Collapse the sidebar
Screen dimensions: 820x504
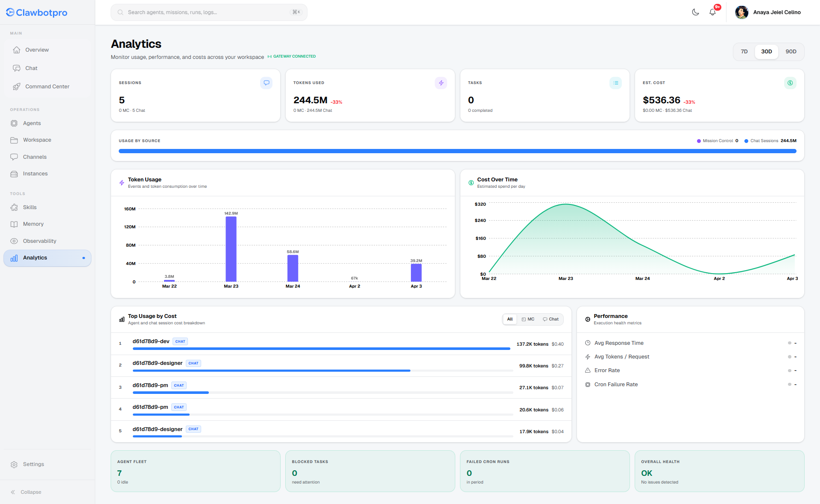(x=26, y=492)
